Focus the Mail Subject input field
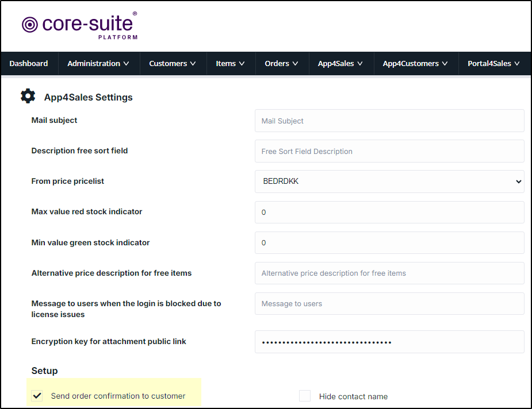Screen dimensions: 532x409 (389, 121)
